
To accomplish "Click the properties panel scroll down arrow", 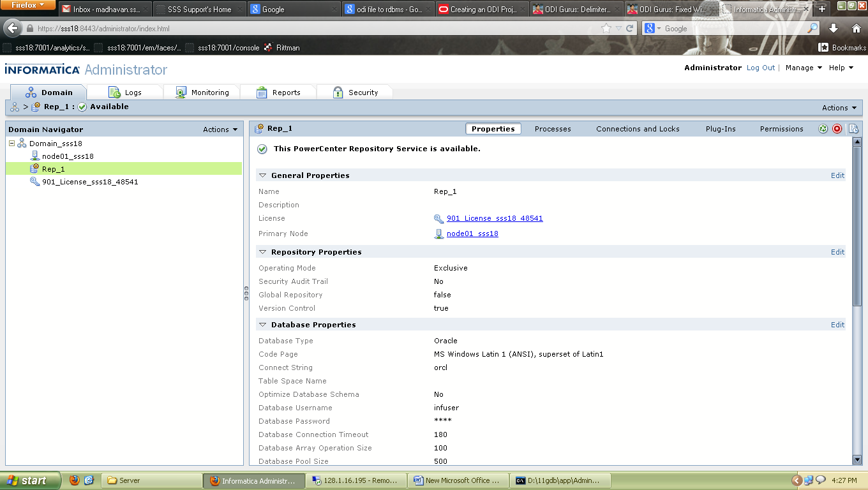I will [x=857, y=459].
